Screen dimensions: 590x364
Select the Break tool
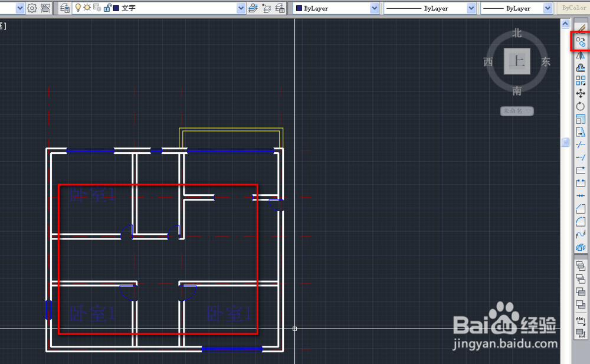point(581,183)
